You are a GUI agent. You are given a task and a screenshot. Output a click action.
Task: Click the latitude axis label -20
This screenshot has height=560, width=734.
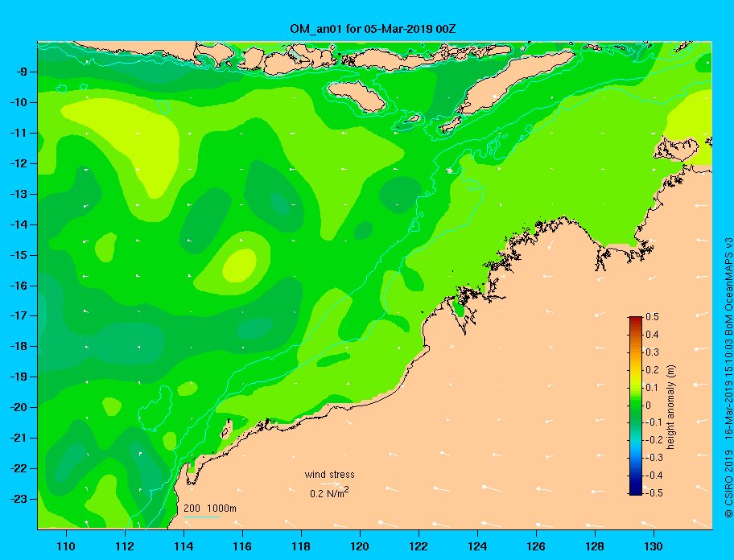[19, 407]
